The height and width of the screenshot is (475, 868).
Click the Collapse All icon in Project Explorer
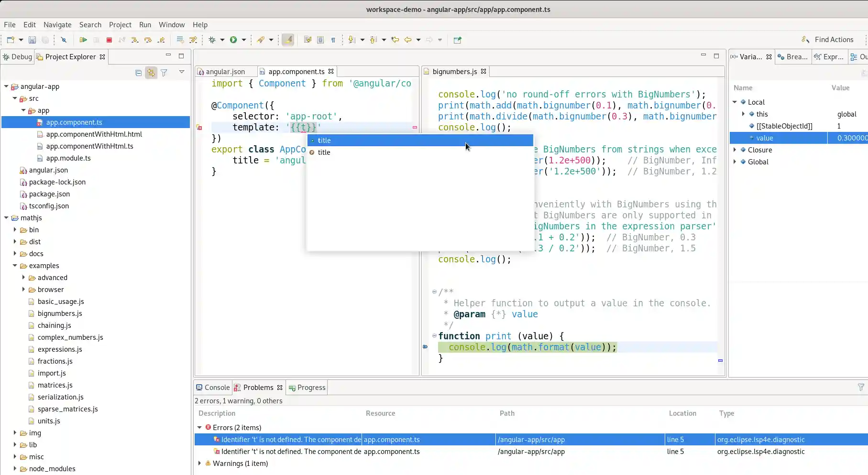coord(138,72)
